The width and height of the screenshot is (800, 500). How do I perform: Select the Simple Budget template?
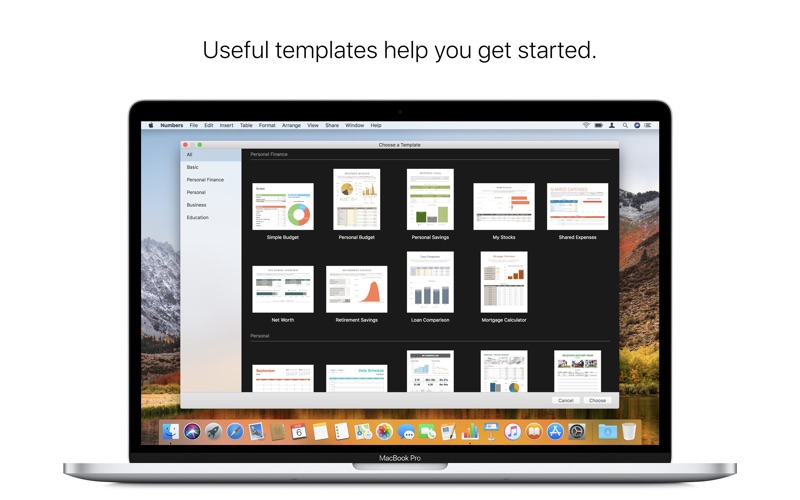pyautogui.click(x=283, y=207)
